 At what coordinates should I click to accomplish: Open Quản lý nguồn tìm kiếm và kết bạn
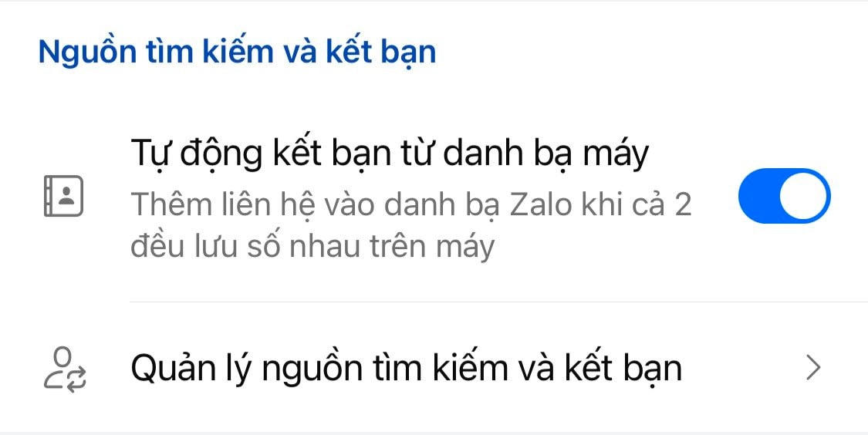pos(434,368)
